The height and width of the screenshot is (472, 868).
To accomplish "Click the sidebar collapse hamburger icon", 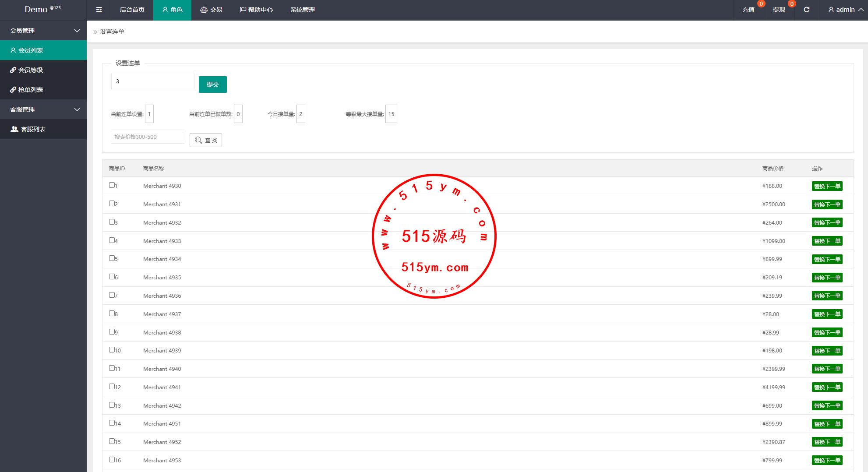I will click(x=99, y=10).
